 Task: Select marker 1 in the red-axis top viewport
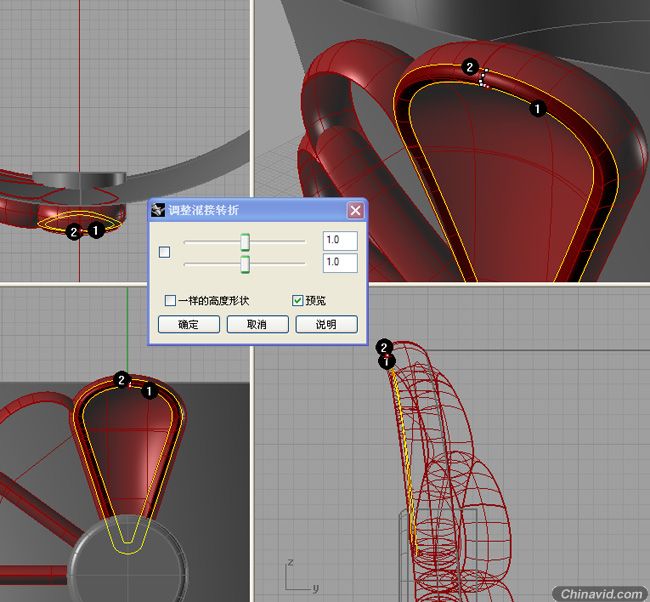tap(96, 230)
